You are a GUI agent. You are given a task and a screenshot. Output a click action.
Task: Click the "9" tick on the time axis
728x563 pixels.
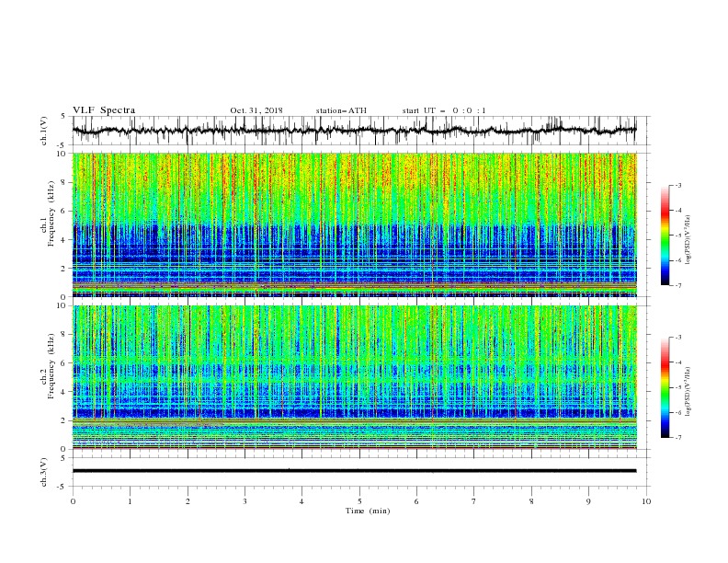pos(588,501)
